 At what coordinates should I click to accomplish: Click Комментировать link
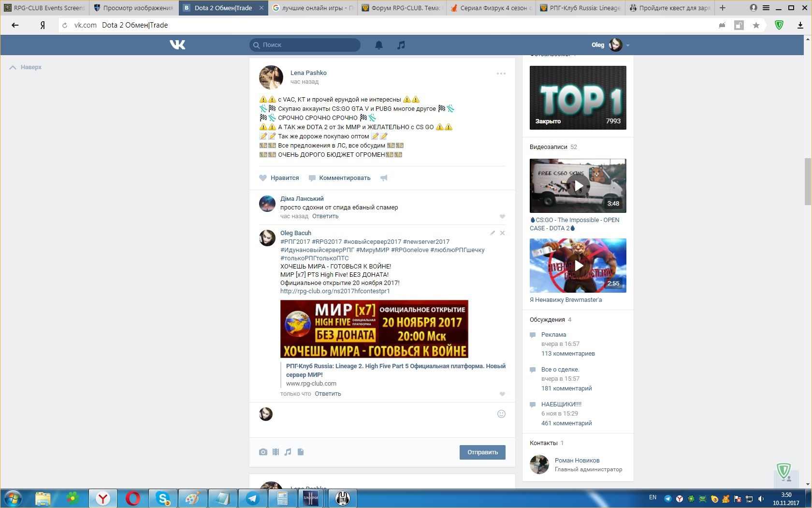click(345, 178)
